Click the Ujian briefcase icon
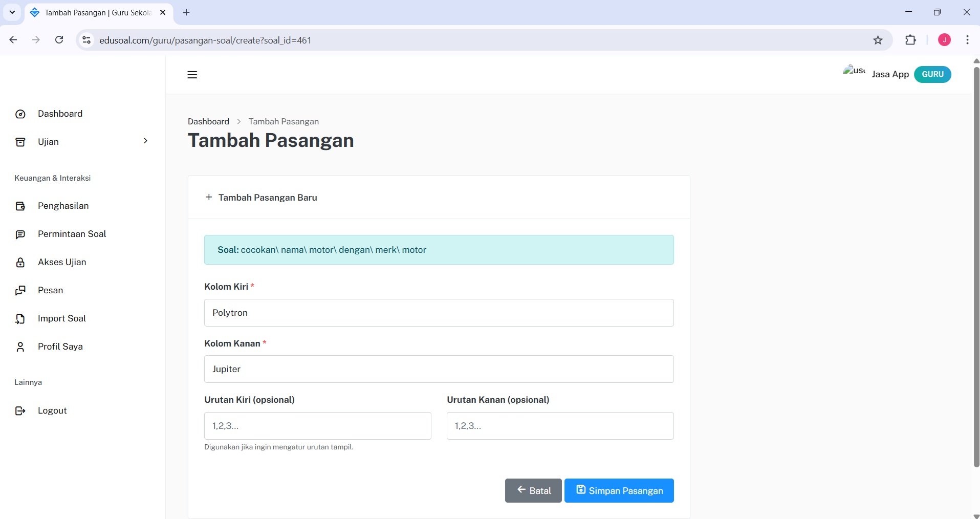Image resolution: width=980 pixels, height=519 pixels. pyautogui.click(x=20, y=142)
